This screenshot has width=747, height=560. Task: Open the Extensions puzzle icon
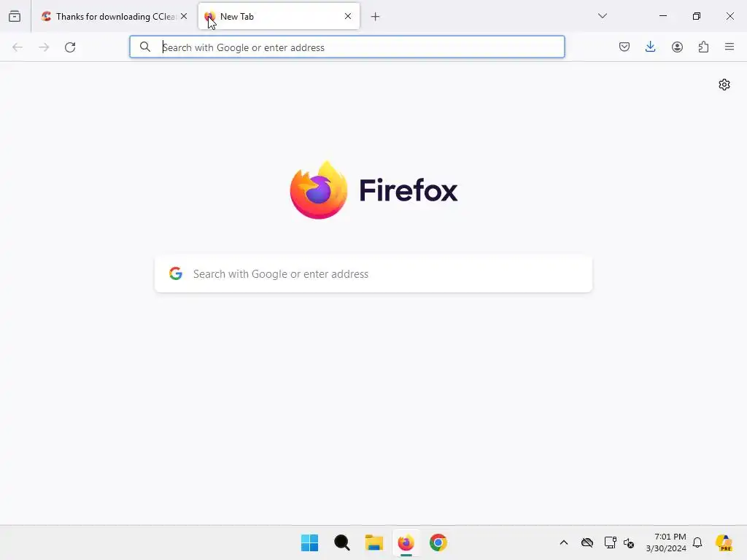tap(704, 47)
